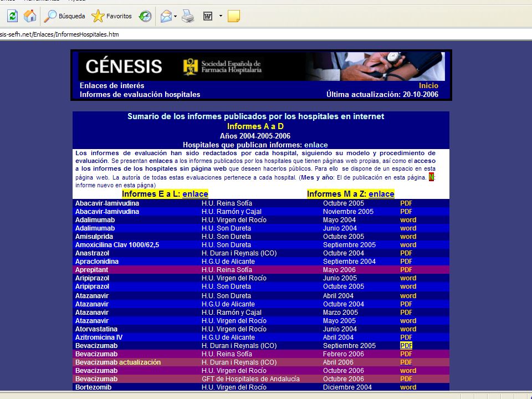Open word report for Bortezomib
The height and width of the screenshot is (399, 532).
pos(408,387)
